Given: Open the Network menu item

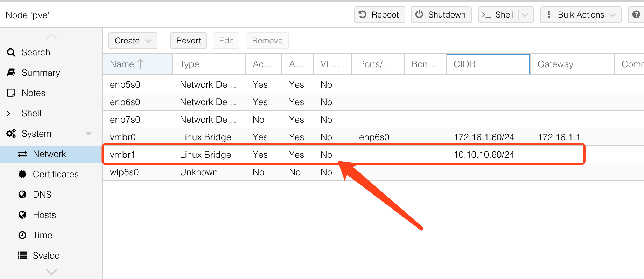Looking at the screenshot, I should click(x=49, y=154).
